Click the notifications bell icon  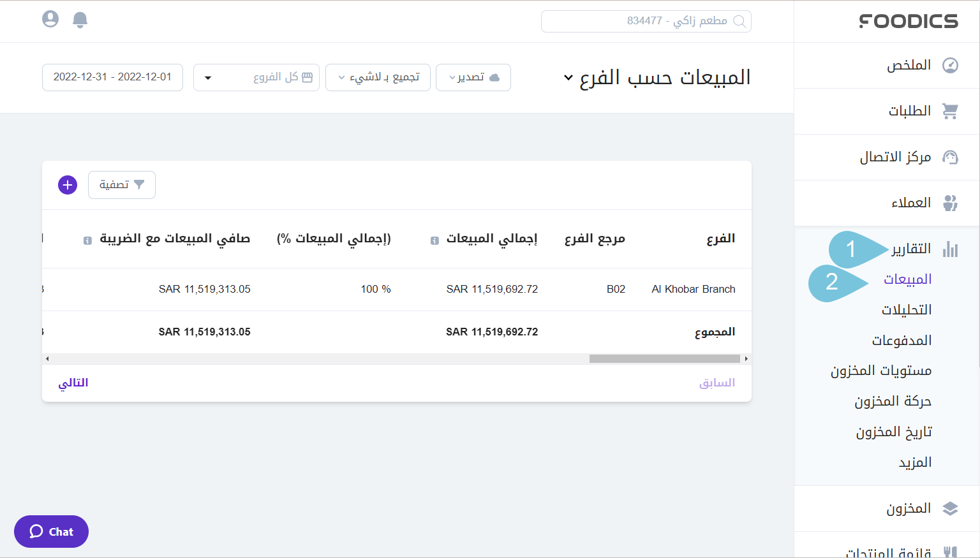(80, 19)
